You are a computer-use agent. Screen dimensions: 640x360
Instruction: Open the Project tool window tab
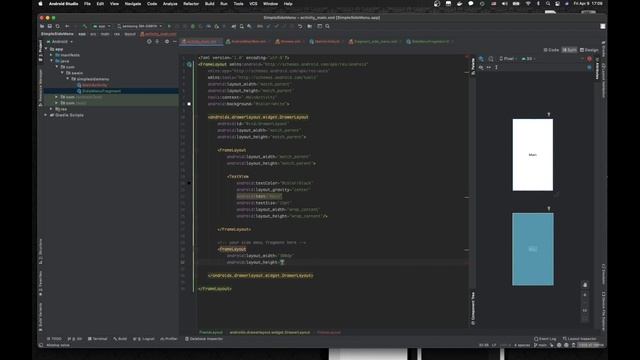coord(40,51)
